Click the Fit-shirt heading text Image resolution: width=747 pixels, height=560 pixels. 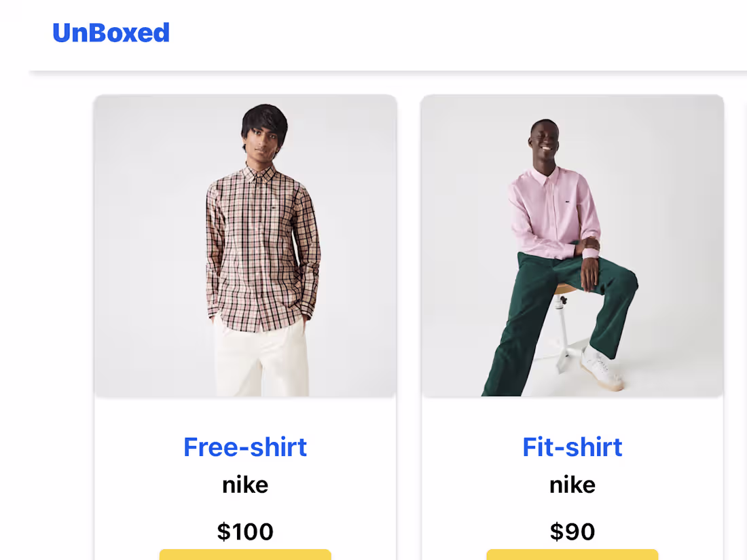[572, 447]
